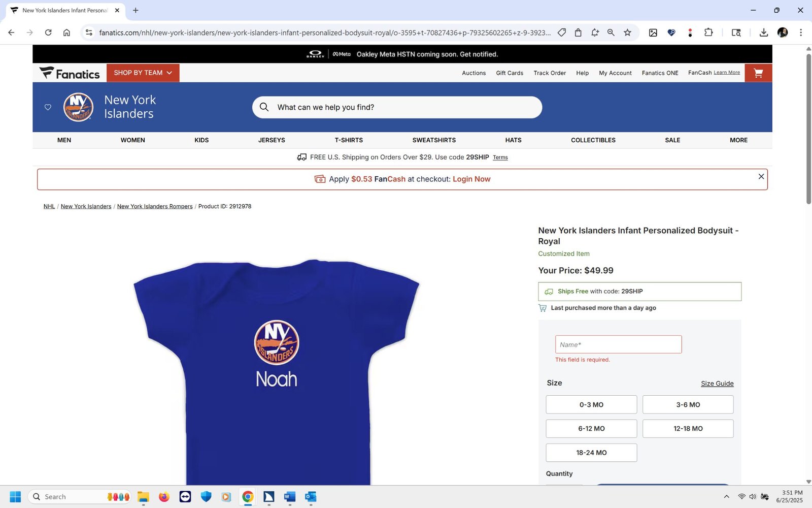Screen dimensions: 812x508
Task: Select size 12-18 MO
Action: point(688,429)
